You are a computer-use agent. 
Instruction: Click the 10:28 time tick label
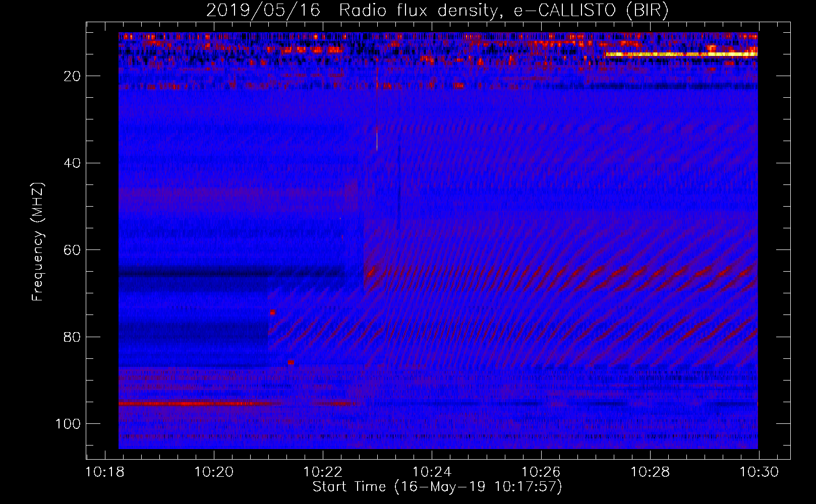coord(650,472)
